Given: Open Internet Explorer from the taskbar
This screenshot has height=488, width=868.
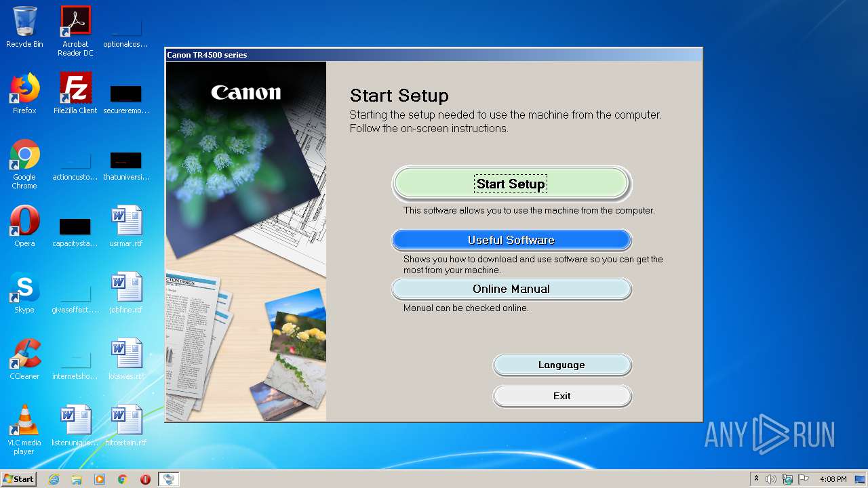Looking at the screenshot, I should 54,479.
